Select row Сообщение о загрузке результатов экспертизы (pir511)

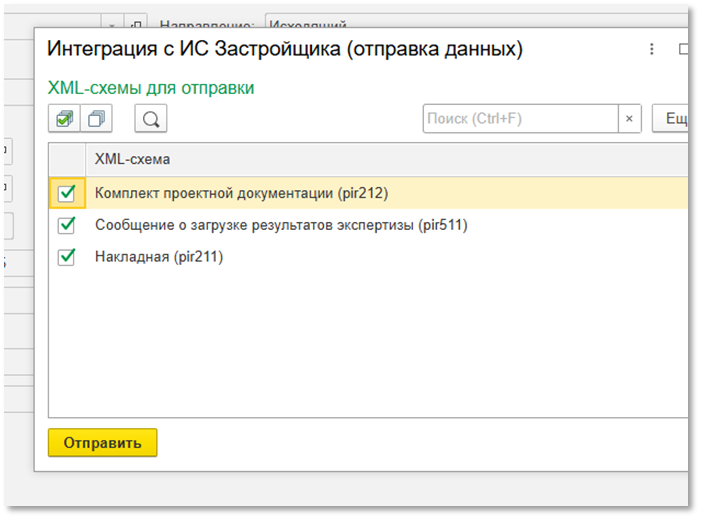280,225
